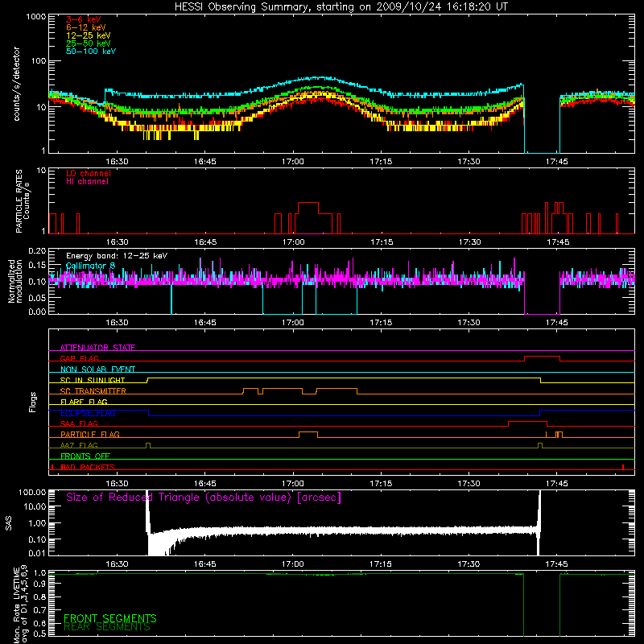Click the vertical Flags axis label
Screen dimensions: 644x644
click(32, 402)
